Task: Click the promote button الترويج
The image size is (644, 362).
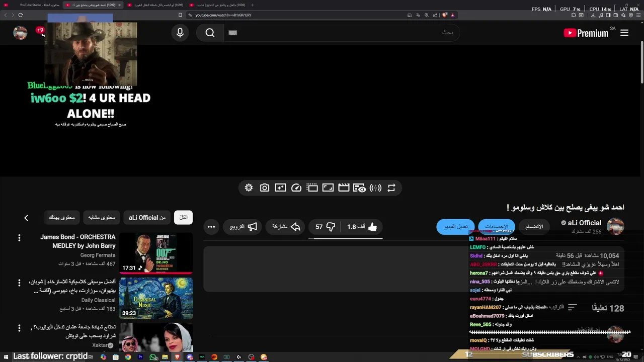Action: pyautogui.click(x=243, y=227)
